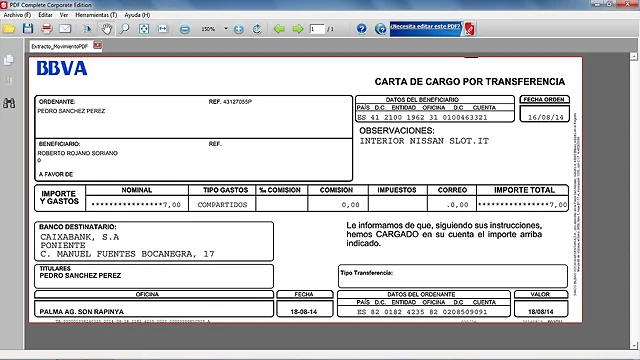The height and width of the screenshot is (360, 640).
Task: Zoom in with plus button
Action: click(x=239, y=29)
